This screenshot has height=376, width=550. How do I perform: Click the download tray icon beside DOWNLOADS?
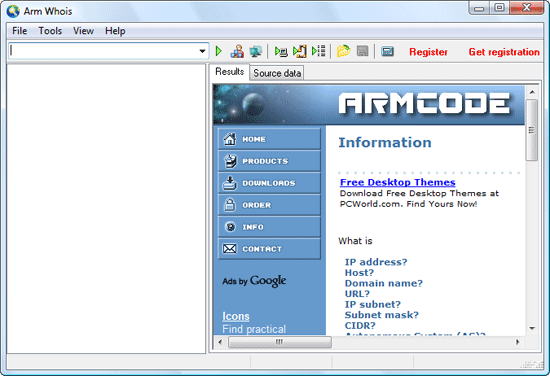click(230, 183)
